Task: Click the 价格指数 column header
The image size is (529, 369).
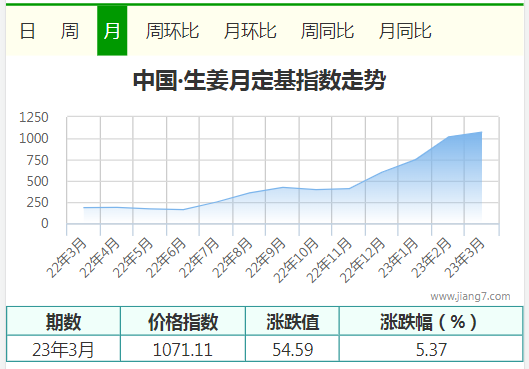Action: [183, 321]
